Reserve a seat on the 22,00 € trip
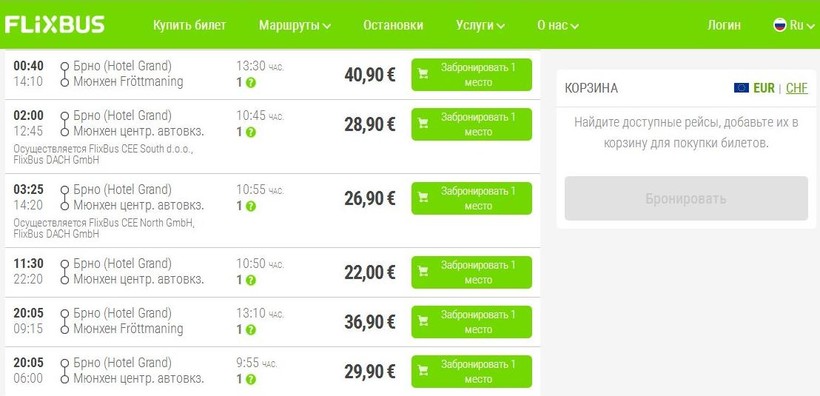The height and width of the screenshot is (396, 820). (x=471, y=272)
